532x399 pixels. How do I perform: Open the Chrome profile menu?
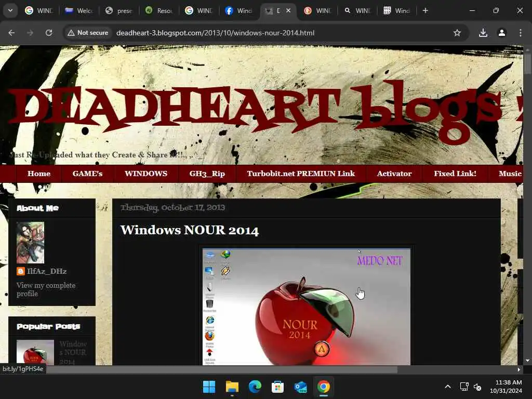502,33
